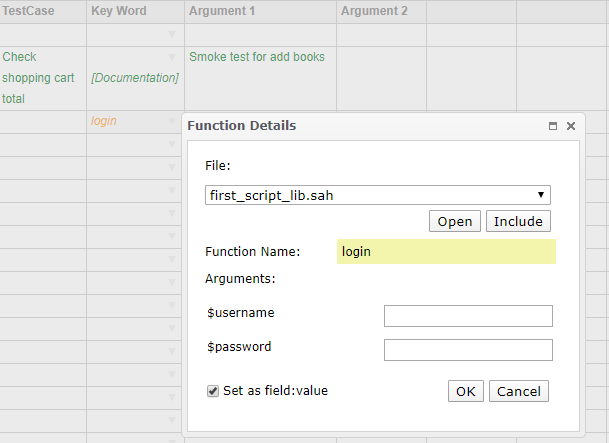Viewport: 609px width, 443px height.
Task: Edit the Function Name login field
Action: coord(446,252)
